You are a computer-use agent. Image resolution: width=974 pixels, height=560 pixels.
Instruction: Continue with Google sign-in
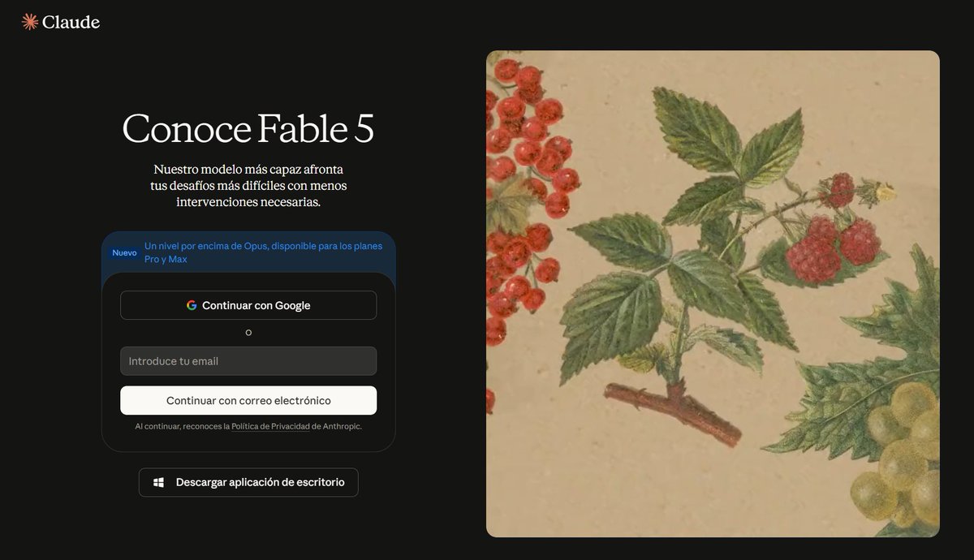tap(248, 305)
